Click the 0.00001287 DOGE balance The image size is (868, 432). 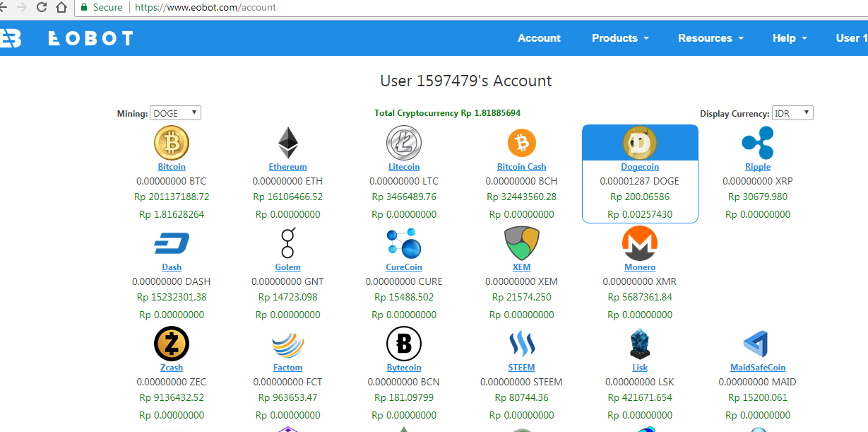point(640,181)
